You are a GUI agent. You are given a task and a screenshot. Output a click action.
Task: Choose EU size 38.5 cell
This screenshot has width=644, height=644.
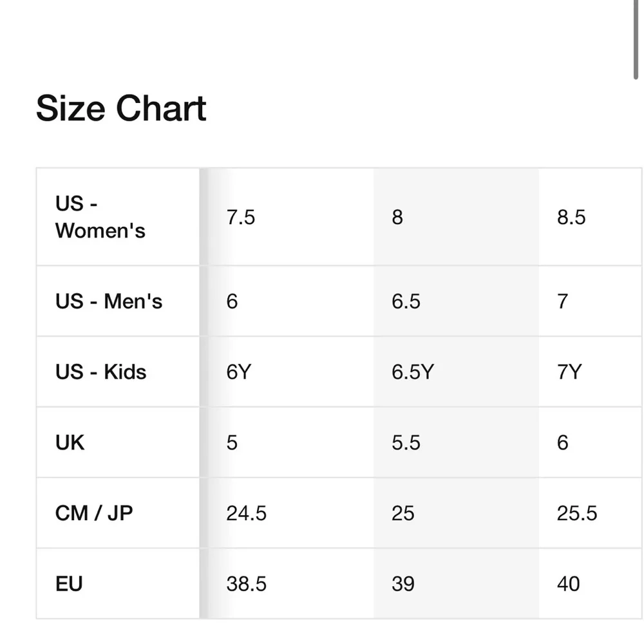click(x=246, y=584)
